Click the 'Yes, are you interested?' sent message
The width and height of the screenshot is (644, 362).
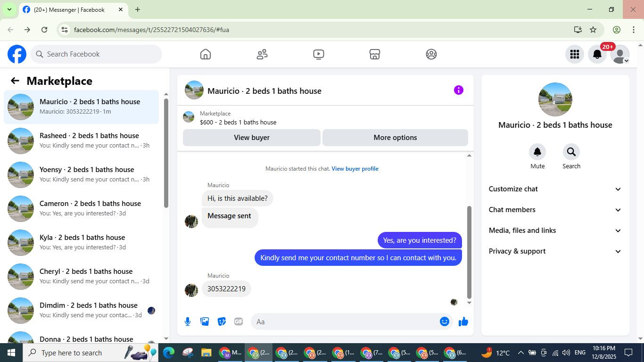[420, 240]
